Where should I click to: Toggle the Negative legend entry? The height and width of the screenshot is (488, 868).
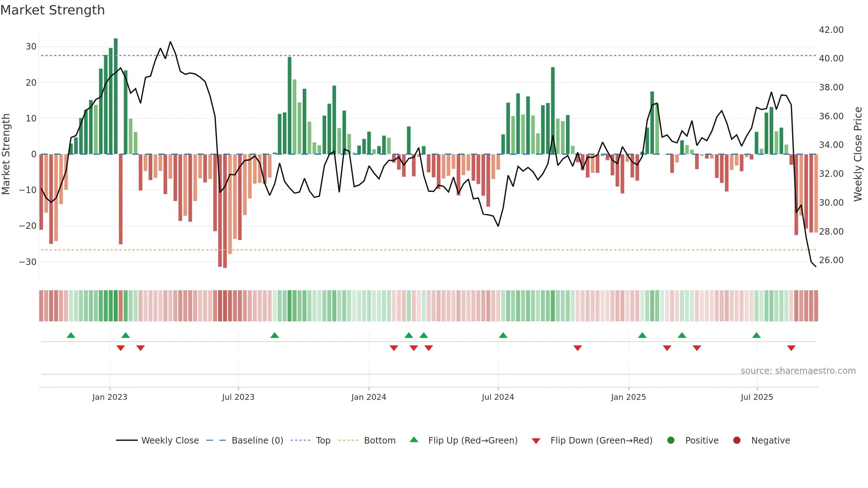761,440
